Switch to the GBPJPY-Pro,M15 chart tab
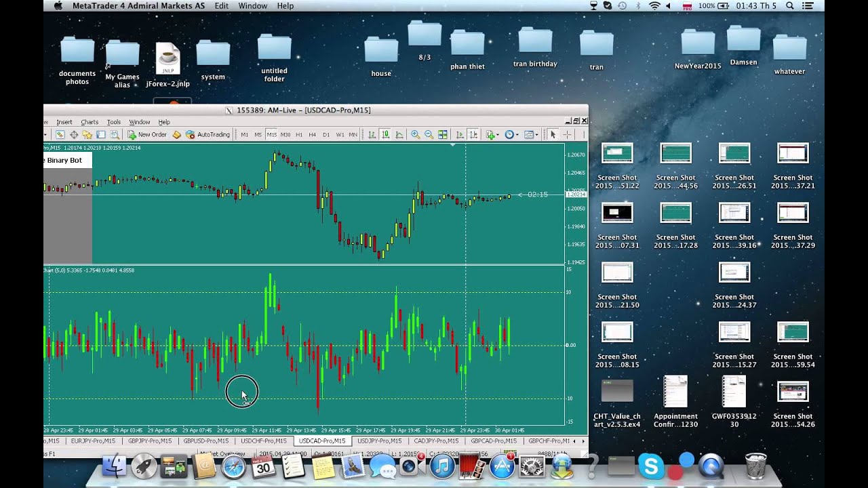Viewport: 868px width, 488px height. 150,441
